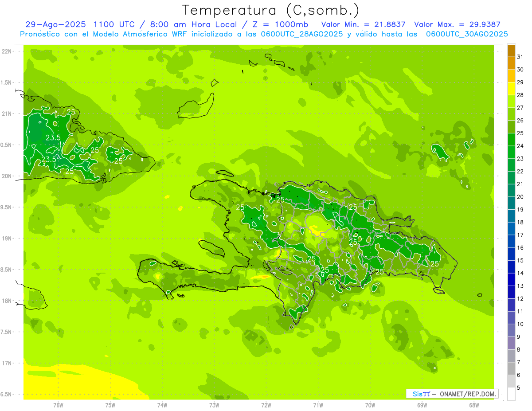Click the 12 label on the color scale

click(520, 299)
